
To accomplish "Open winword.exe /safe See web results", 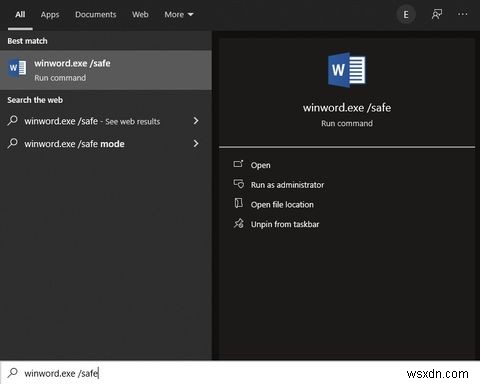I will pyautogui.click(x=92, y=121).
